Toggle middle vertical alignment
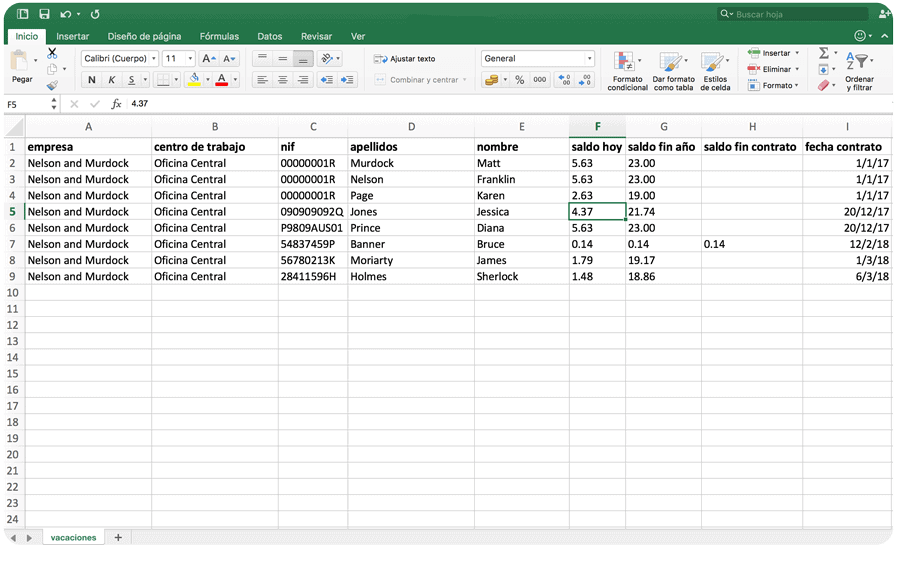This screenshot has height=563, width=900. pos(282,59)
